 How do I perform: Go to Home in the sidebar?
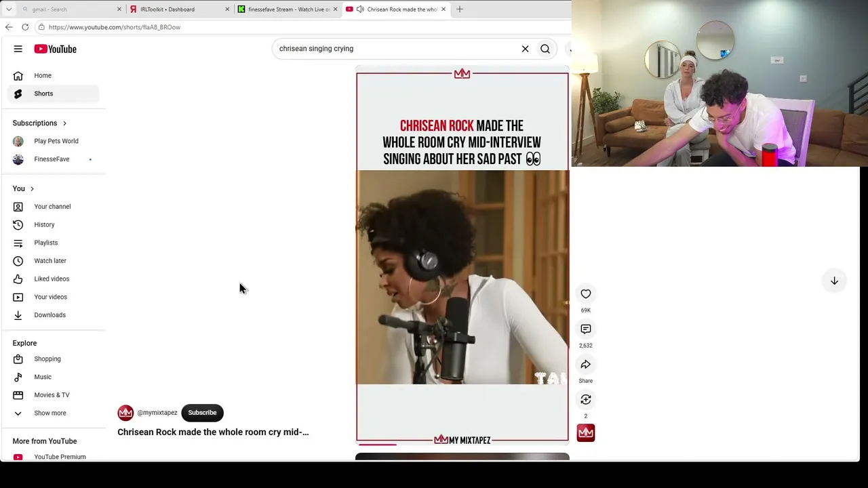(54, 75)
